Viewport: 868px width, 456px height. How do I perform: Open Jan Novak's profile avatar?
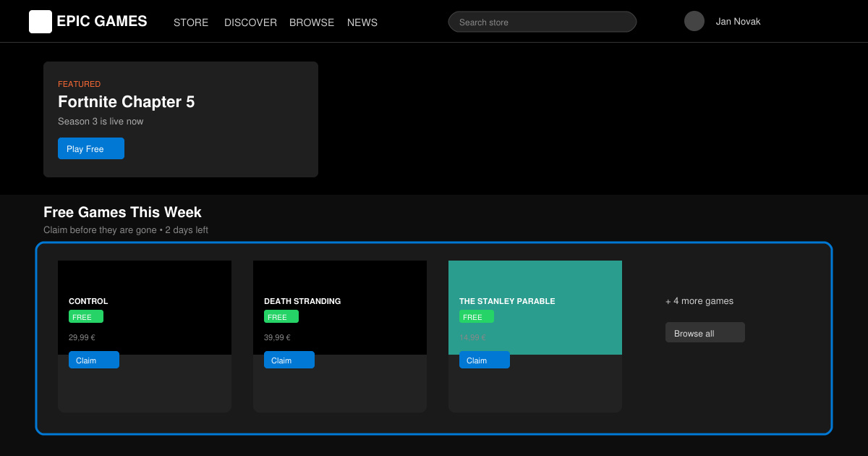click(x=694, y=21)
